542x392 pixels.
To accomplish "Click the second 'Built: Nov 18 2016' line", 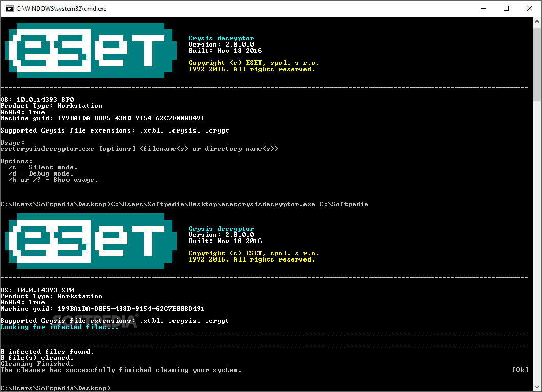I will [x=225, y=241].
